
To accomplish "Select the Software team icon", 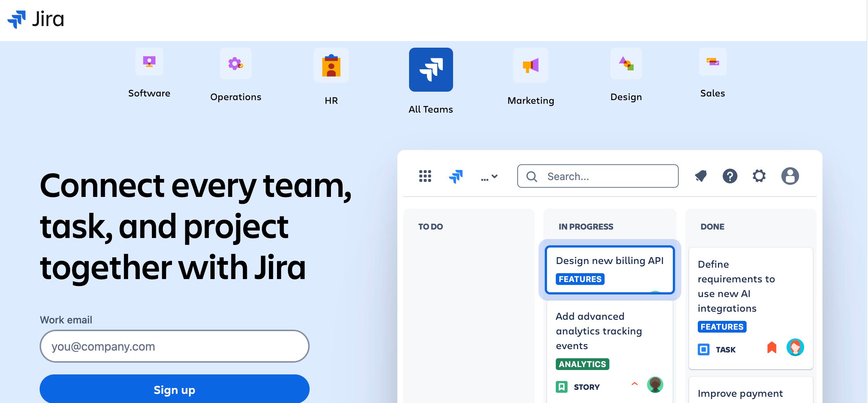I will pos(149,62).
